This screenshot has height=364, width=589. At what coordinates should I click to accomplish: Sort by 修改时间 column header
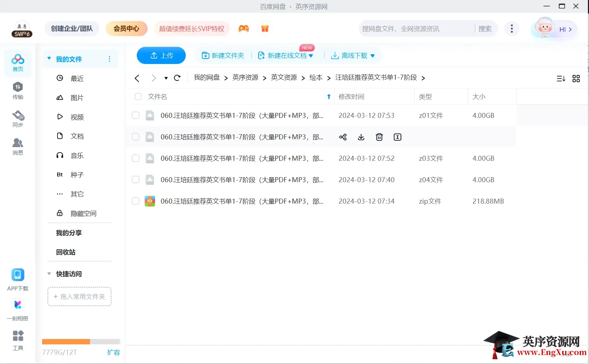coord(351,97)
